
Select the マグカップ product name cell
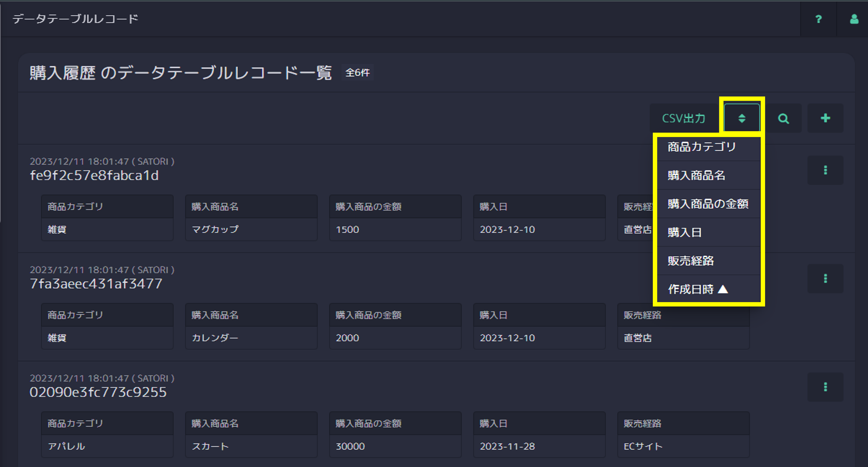click(251, 230)
